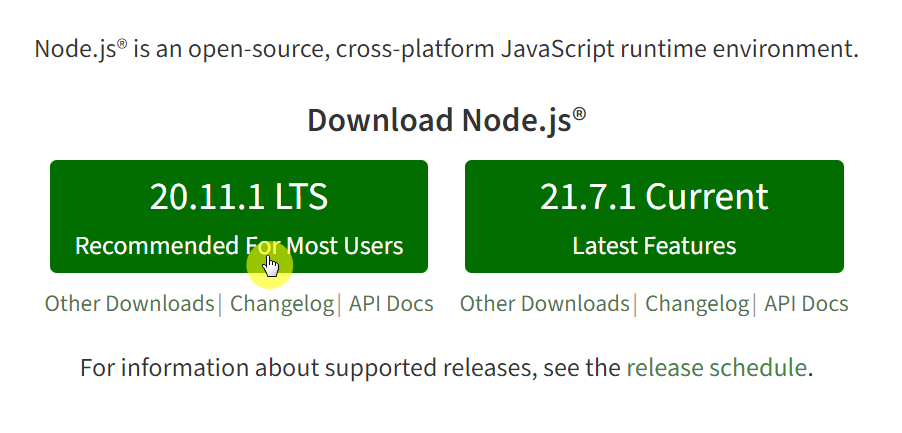Open Other Downloads under the Current button
The image size is (902, 433).
click(x=544, y=304)
